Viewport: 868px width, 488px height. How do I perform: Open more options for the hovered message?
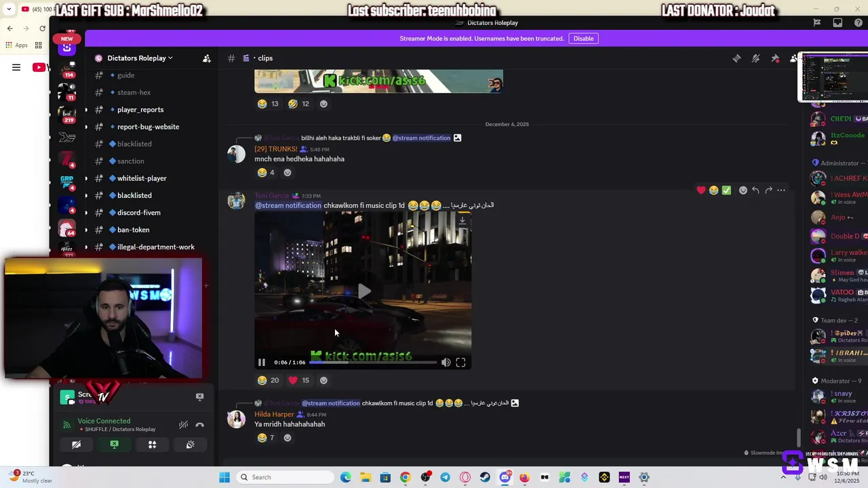point(781,190)
